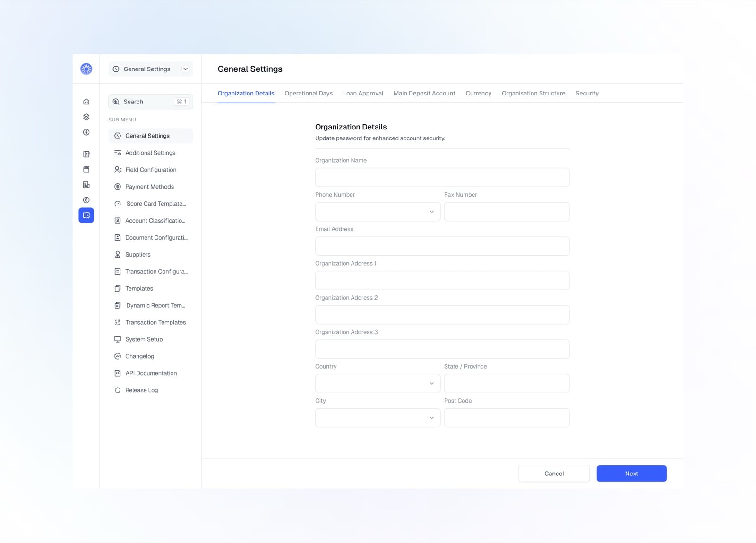
Task: Click the Fax Number input field
Action: coord(507,212)
